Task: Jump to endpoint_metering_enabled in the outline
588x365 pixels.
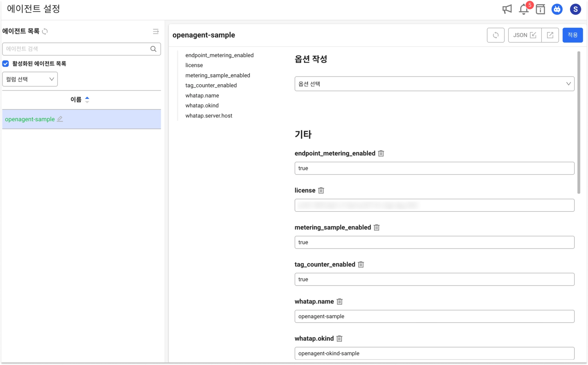Action: [219, 55]
